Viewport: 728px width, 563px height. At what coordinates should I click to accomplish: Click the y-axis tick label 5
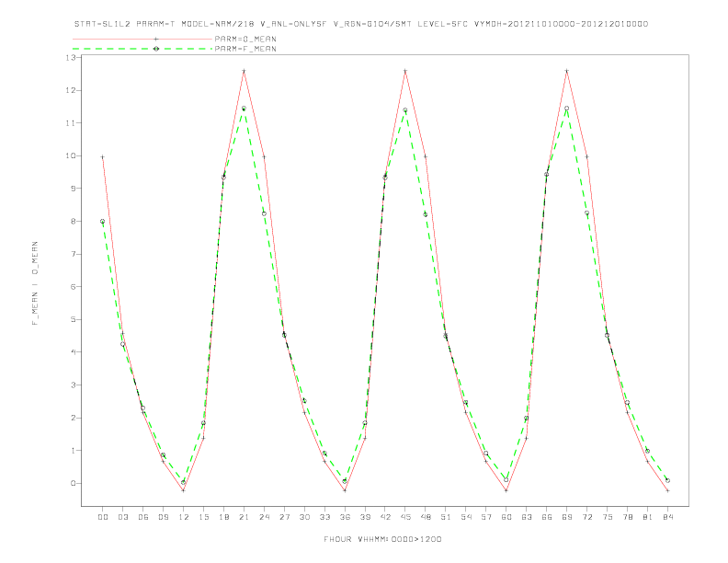tap(74, 319)
